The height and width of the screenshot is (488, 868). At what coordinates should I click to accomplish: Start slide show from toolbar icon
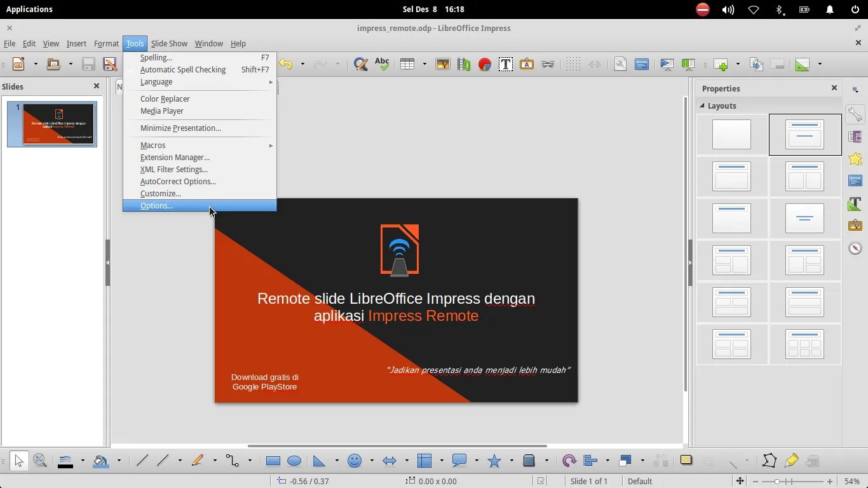pos(667,64)
